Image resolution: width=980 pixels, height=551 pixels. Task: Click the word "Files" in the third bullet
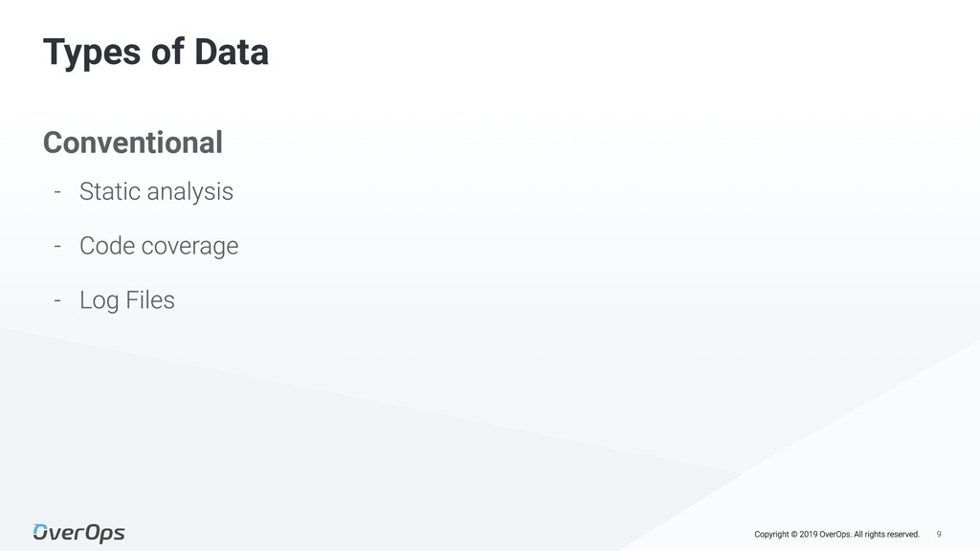coord(148,300)
